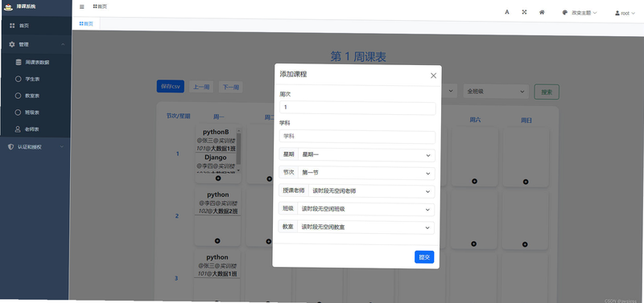The width and height of the screenshot is (644, 303).
Task: Click plus icon in 周日 period 2 cell
Action: coord(525,244)
